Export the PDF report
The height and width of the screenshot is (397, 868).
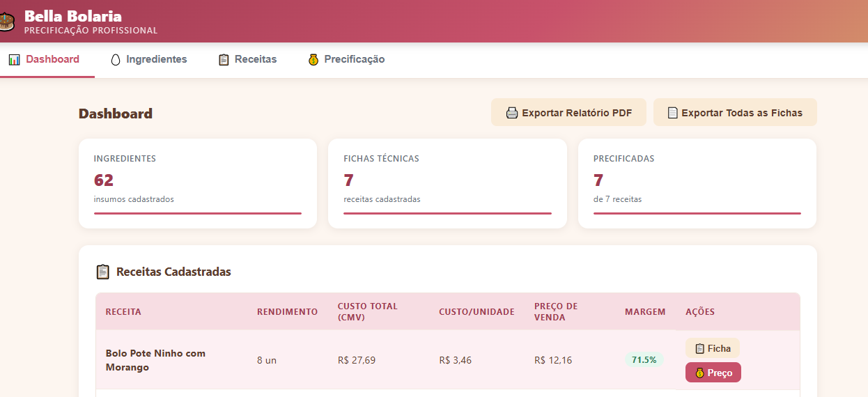click(x=568, y=112)
